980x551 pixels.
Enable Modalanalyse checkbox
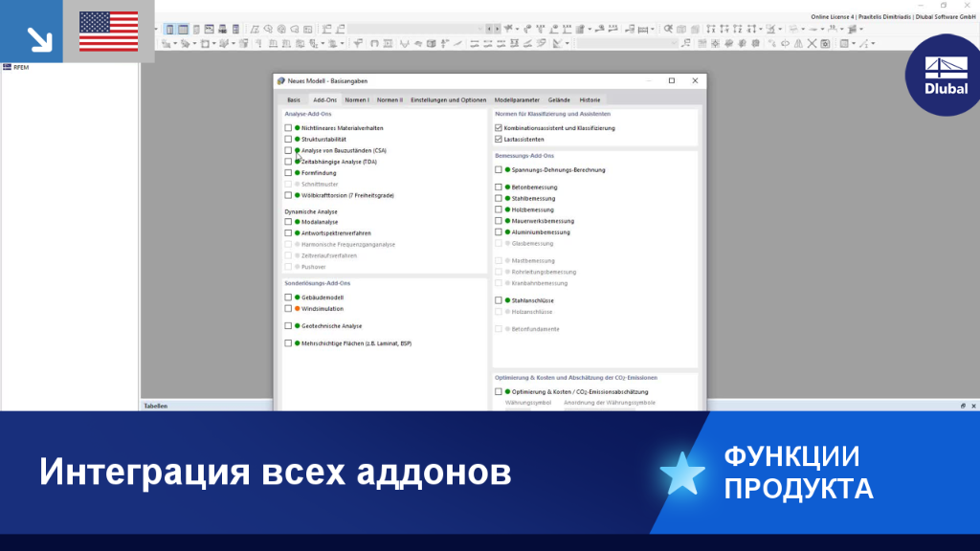[x=288, y=222]
